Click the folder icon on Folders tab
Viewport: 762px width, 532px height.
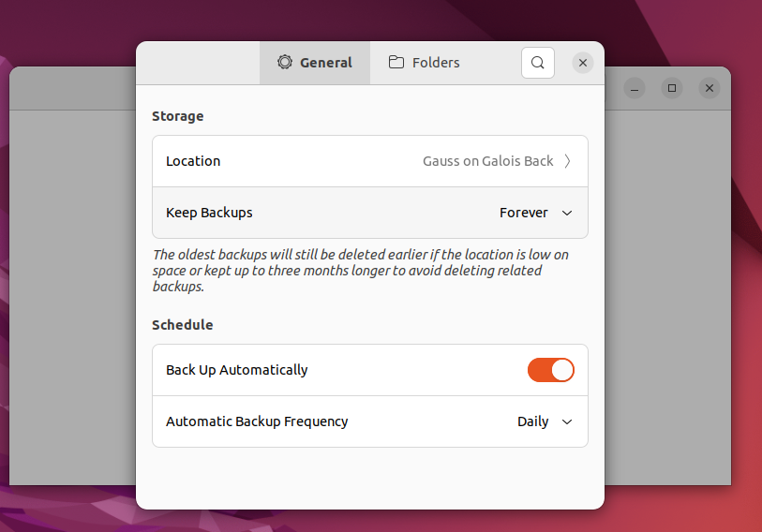click(x=396, y=63)
